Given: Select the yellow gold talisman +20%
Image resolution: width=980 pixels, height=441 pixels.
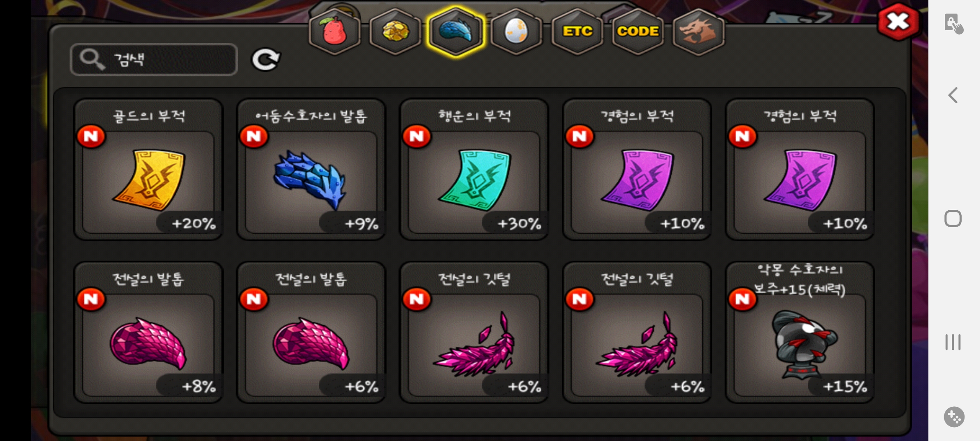Looking at the screenshot, I should pos(148,170).
